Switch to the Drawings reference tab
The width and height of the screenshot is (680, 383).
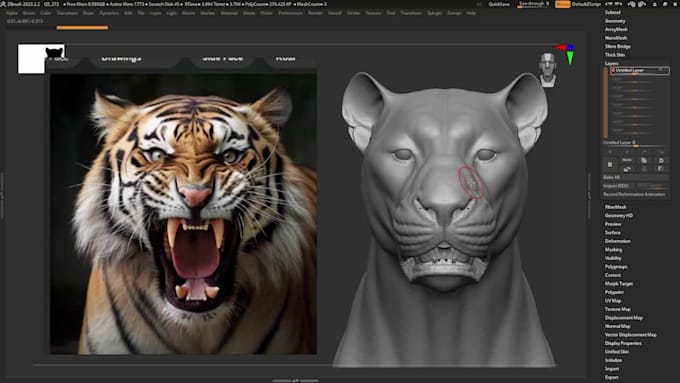pyautogui.click(x=121, y=58)
